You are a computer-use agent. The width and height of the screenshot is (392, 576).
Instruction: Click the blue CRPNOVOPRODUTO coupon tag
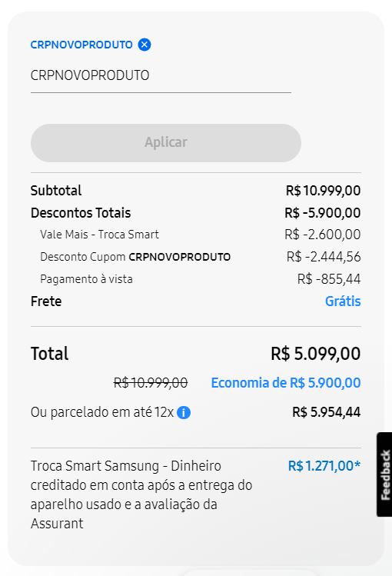click(81, 45)
